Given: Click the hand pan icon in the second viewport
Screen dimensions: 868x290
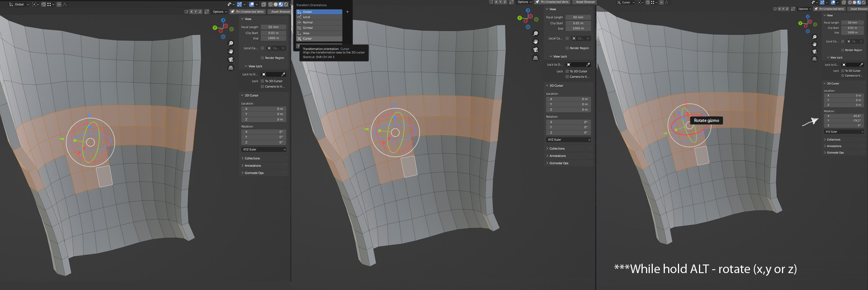Looking at the screenshot, I should [536, 42].
